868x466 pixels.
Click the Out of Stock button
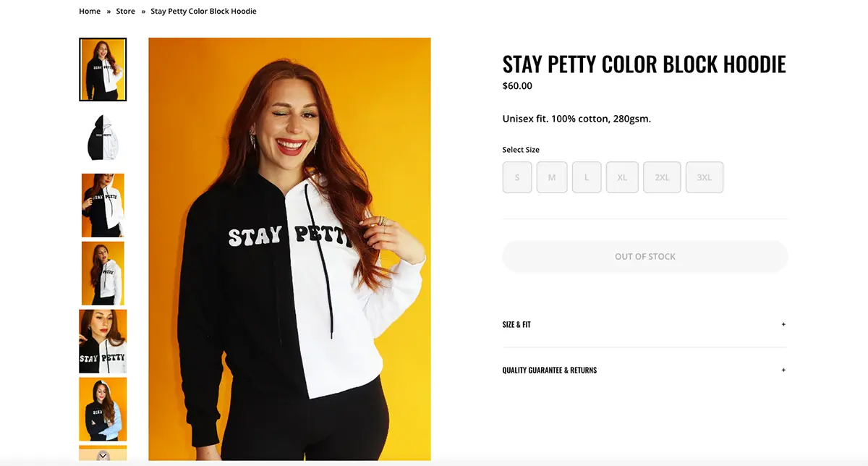644,257
